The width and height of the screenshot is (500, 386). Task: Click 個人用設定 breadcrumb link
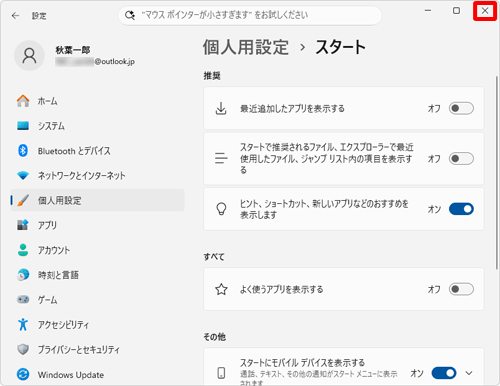(x=246, y=47)
